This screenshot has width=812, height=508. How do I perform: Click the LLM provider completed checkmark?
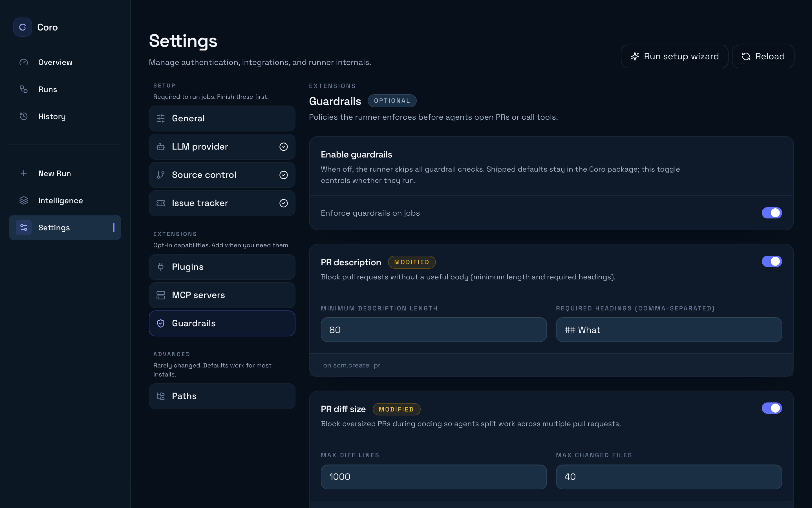[284, 147]
